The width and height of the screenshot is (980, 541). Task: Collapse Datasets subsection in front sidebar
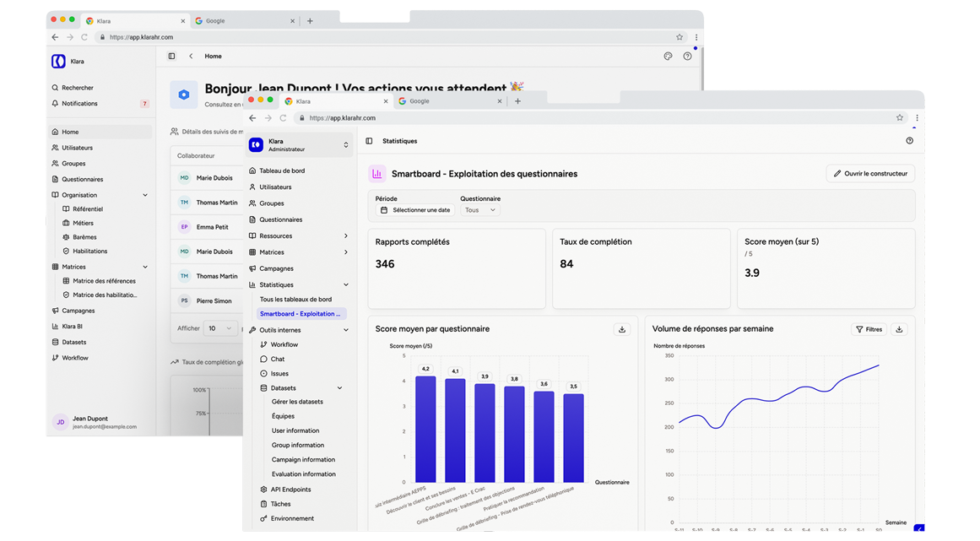(x=340, y=388)
